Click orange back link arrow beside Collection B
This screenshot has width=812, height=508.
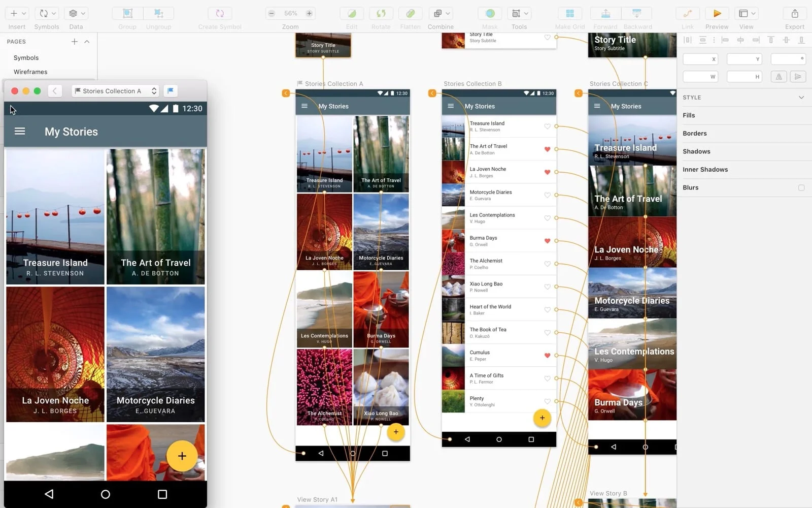click(x=432, y=93)
